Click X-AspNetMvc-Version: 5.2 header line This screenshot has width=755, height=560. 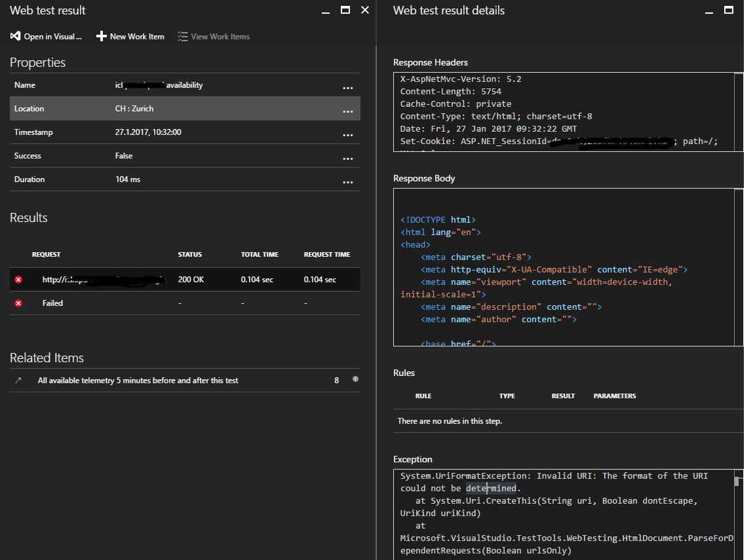click(461, 79)
